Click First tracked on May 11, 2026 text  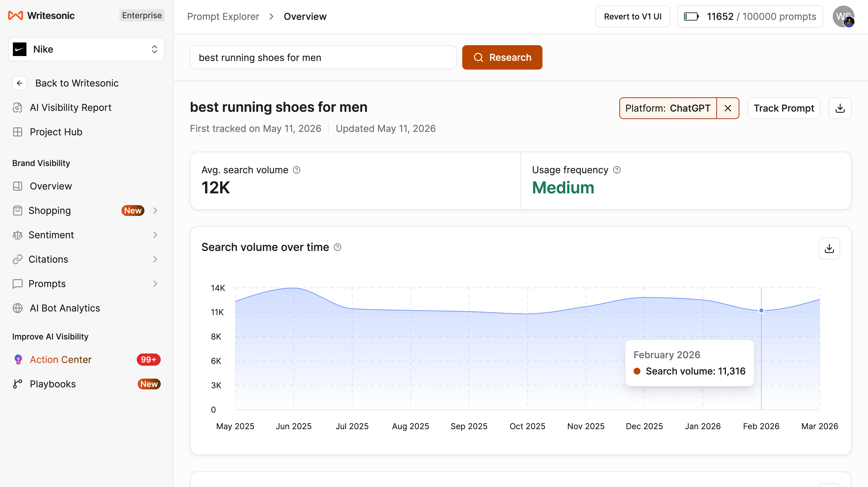pos(255,129)
